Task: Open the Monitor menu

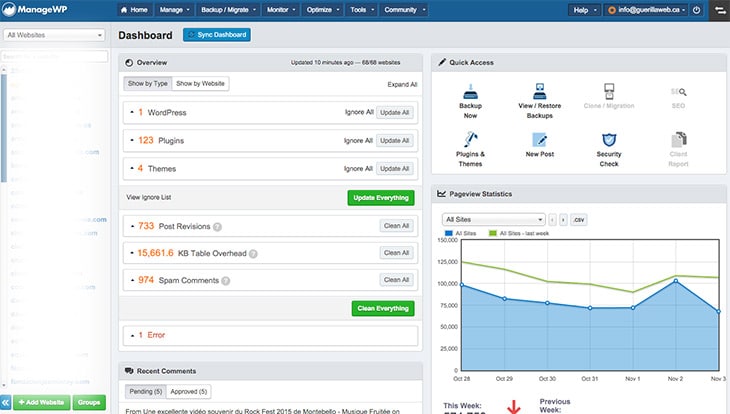Action: pos(281,10)
